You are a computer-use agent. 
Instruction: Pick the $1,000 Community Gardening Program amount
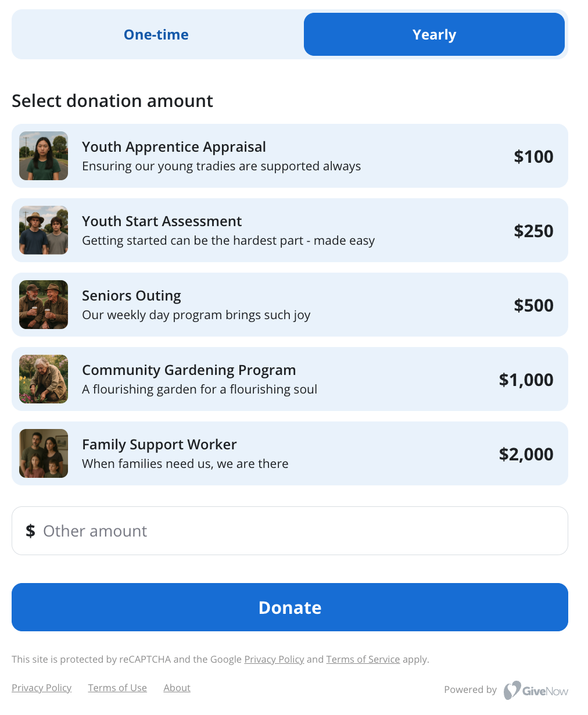[290, 379]
